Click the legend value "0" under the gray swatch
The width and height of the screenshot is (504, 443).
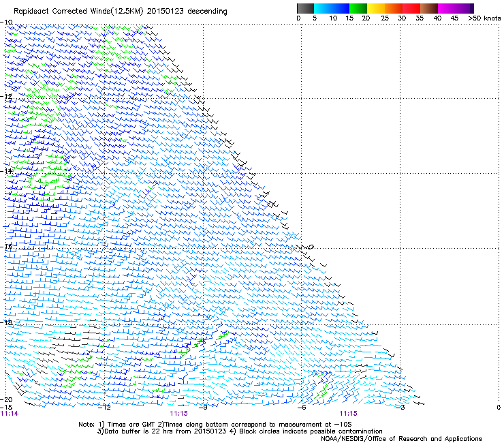pyautogui.click(x=298, y=18)
